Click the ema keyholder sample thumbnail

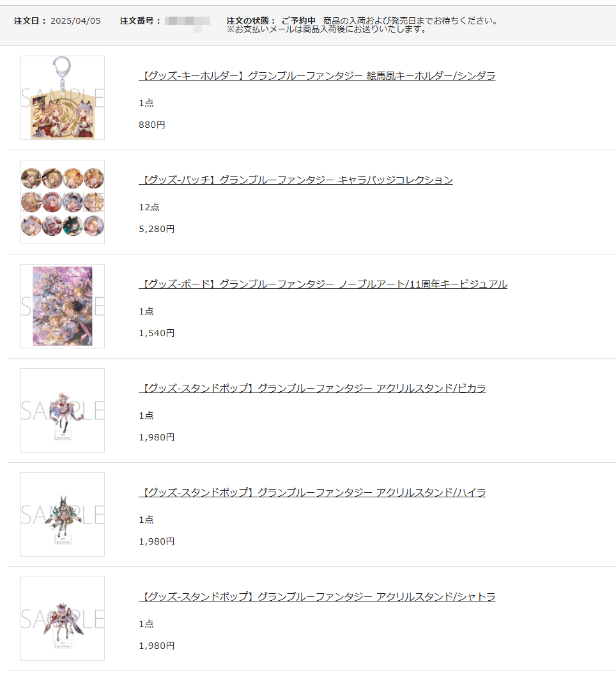pyautogui.click(x=63, y=98)
